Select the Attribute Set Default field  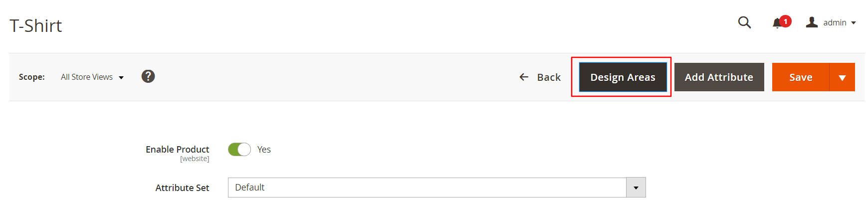(427, 188)
